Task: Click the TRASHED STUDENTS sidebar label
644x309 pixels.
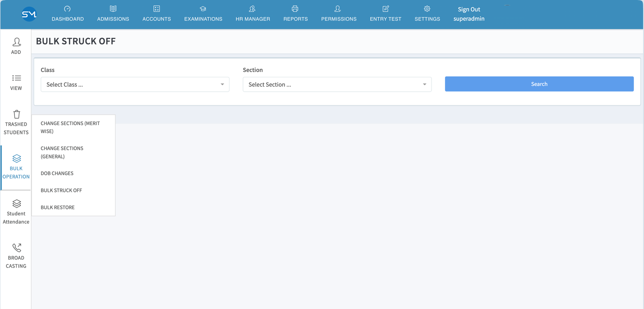Action: pos(16,128)
